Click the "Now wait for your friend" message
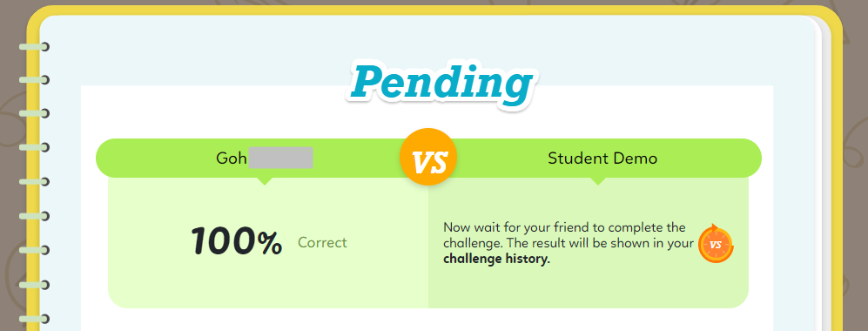This screenshot has width=868, height=331. click(x=564, y=227)
